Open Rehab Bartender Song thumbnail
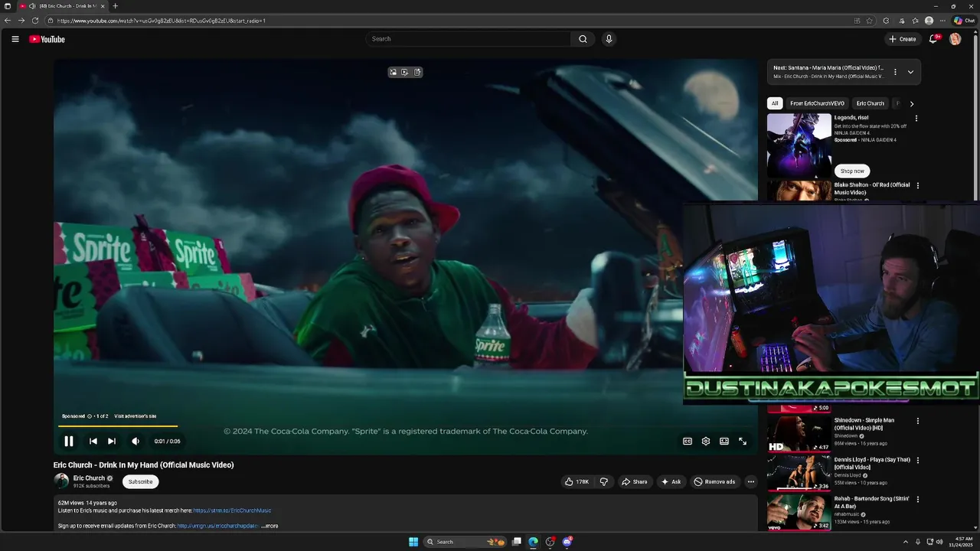The image size is (980, 551). point(799,512)
